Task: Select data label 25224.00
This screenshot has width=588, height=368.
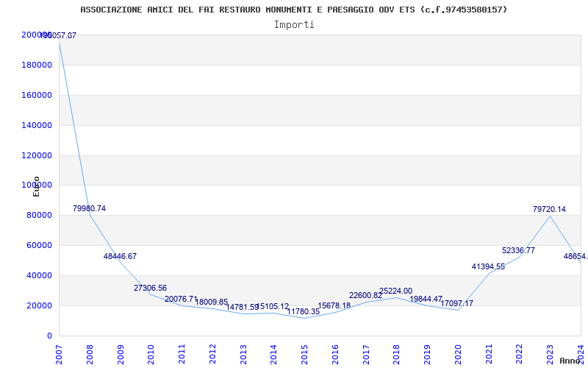Action: point(395,291)
